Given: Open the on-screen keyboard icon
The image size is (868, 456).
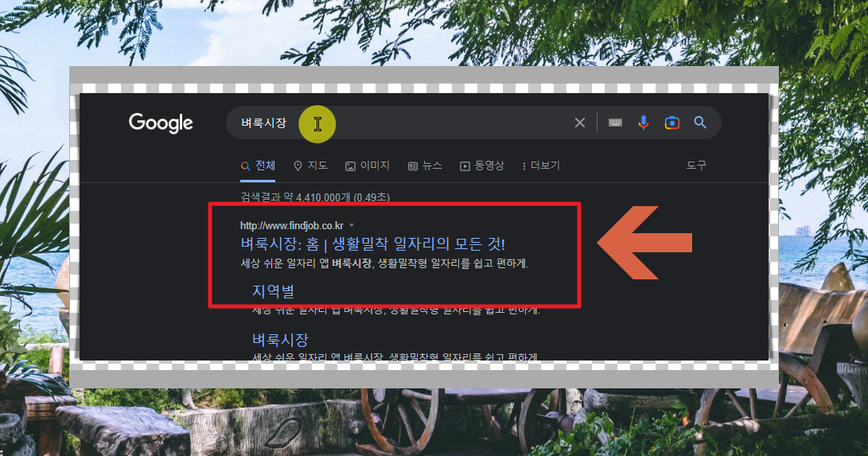Looking at the screenshot, I should (x=615, y=123).
